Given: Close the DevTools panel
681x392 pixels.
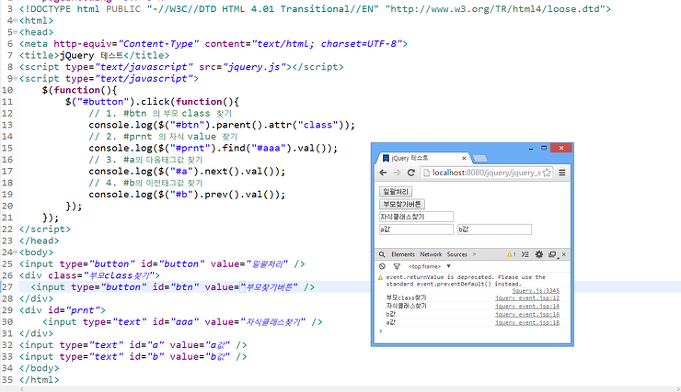Looking at the screenshot, I should coord(564,254).
